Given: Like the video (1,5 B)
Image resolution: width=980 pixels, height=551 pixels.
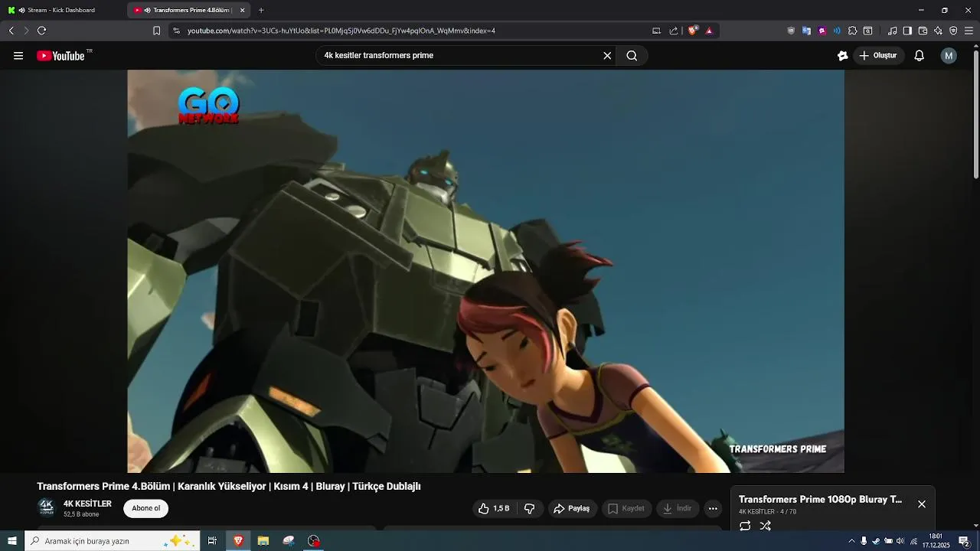Looking at the screenshot, I should [x=494, y=508].
